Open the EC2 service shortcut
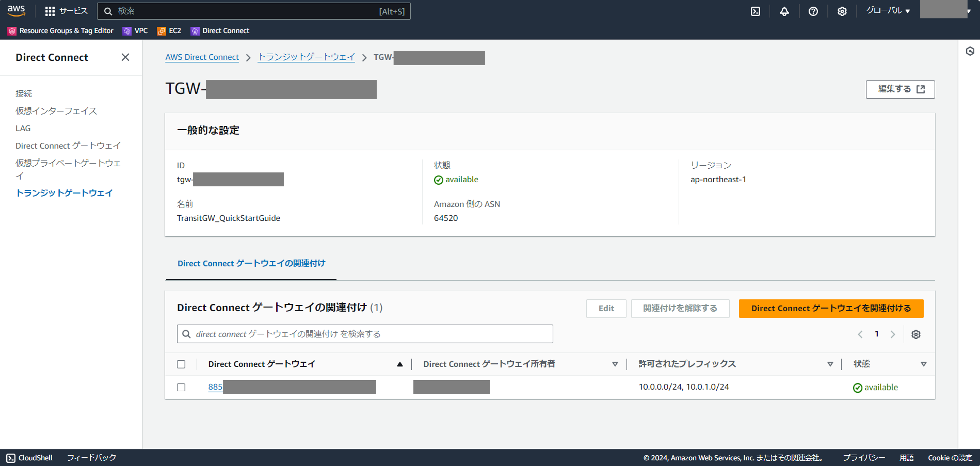The width and height of the screenshot is (980, 466). 169,31
